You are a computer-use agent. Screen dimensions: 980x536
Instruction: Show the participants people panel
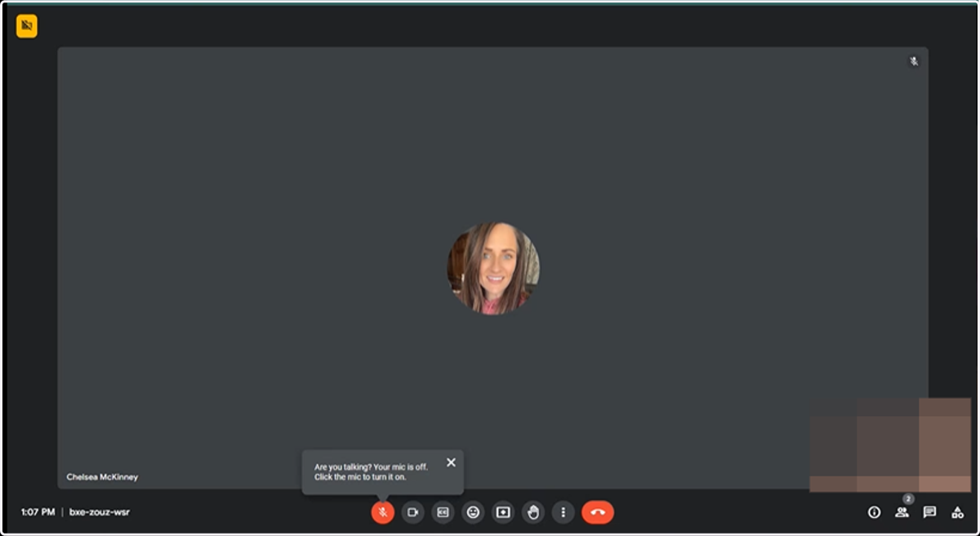[x=902, y=512]
